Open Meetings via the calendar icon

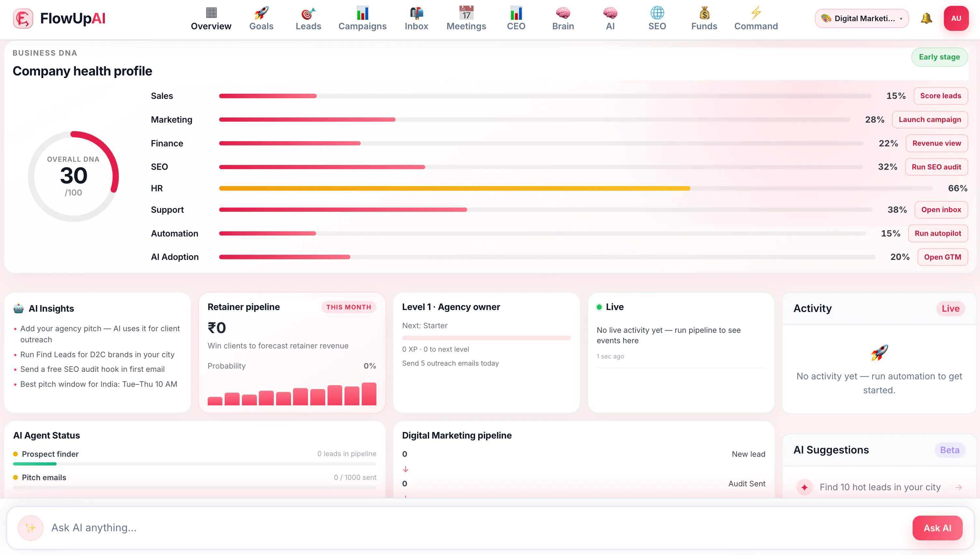pyautogui.click(x=466, y=13)
